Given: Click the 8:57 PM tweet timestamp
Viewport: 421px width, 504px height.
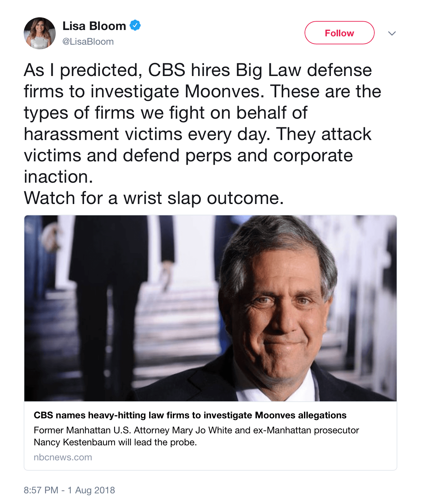Looking at the screenshot, I should click(x=41, y=490).
